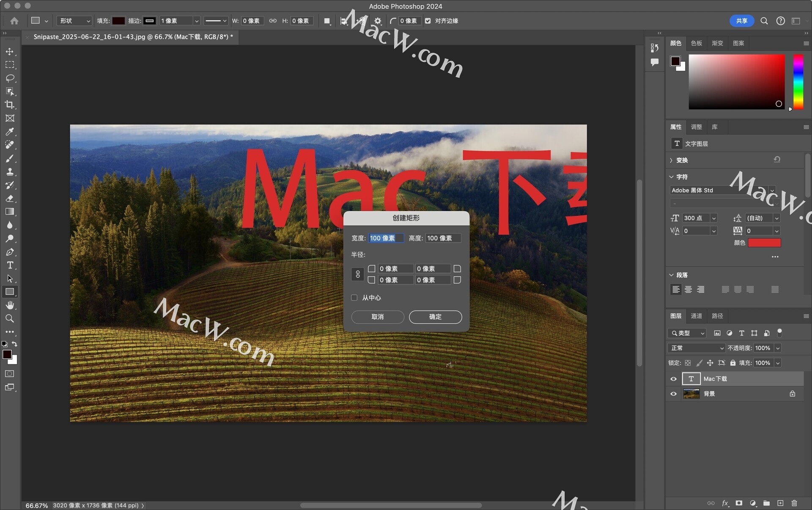Toggle lock position icon in Layers
Viewport: 812px width, 510px height.
point(710,363)
